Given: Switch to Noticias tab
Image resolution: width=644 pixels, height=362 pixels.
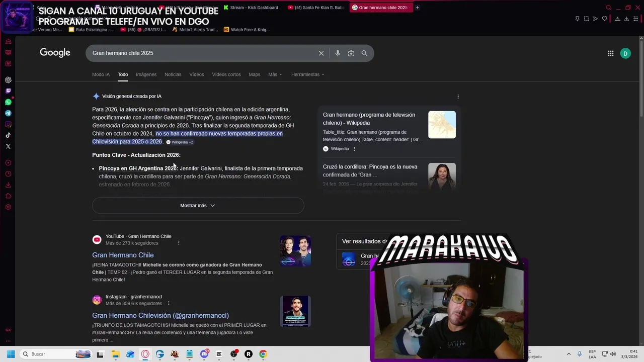Looking at the screenshot, I should click(173, 74).
